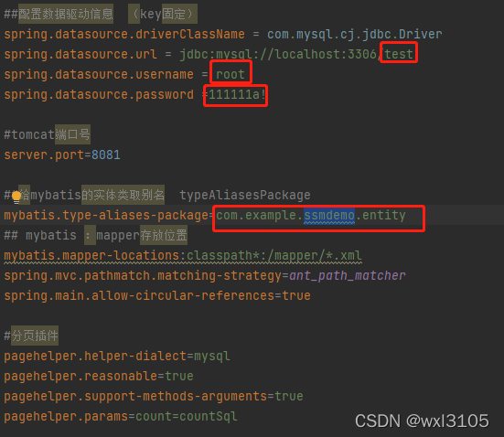The image size is (504, 437).
Task: Click the username value root
Action: tap(231, 74)
